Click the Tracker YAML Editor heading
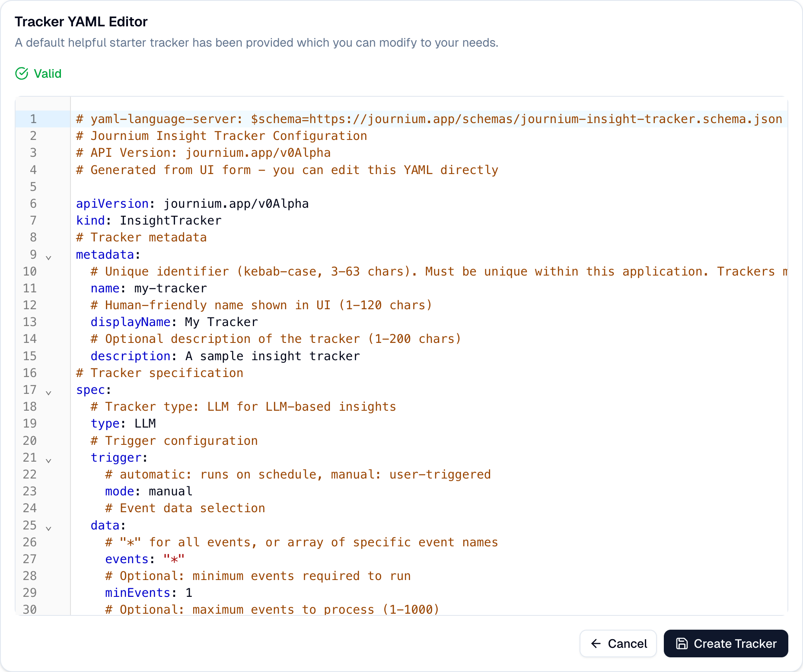Viewport: 803px width, 672px height. [81, 21]
